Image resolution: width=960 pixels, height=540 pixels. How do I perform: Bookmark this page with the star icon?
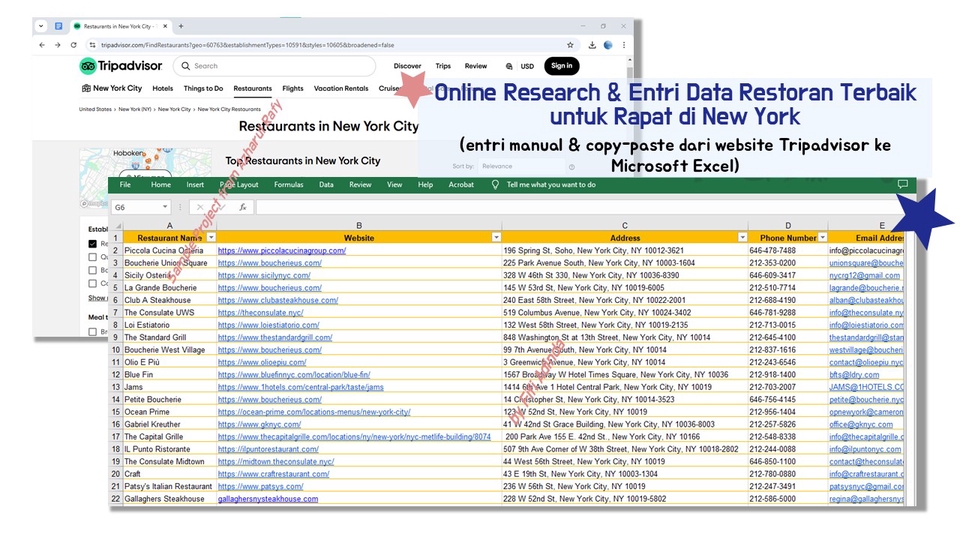(x=570, y=45)
